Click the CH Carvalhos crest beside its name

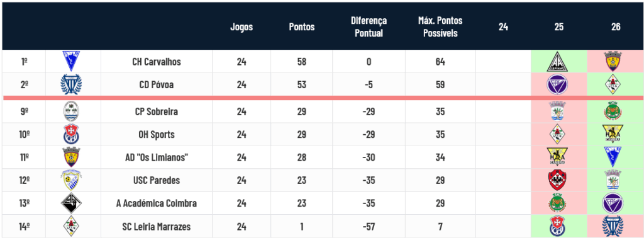[72, 61]
